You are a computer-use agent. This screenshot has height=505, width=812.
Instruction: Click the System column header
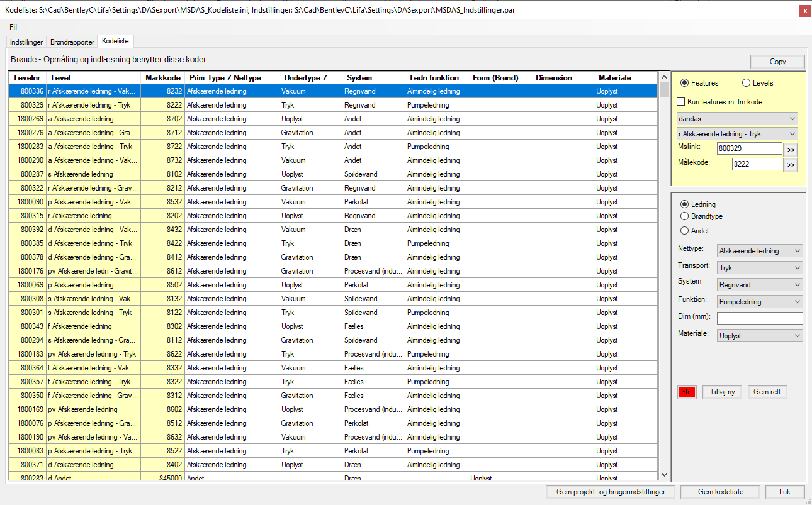click(x=373, y=78)
